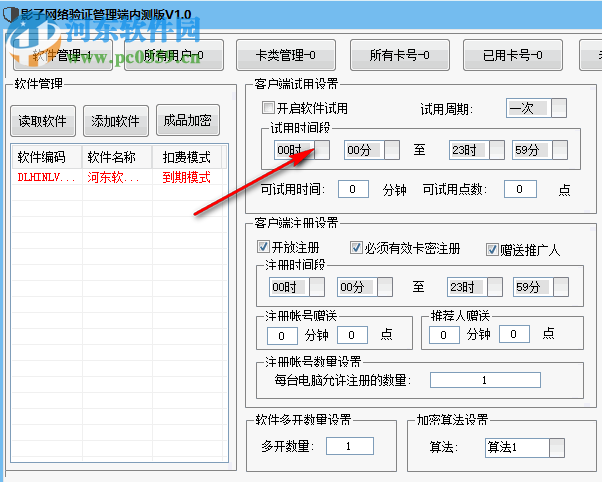Viewport: 602px width, 482px height.
Task: Click 注册帐号赠送 minutes input field
Action: (x=282, y=336)
